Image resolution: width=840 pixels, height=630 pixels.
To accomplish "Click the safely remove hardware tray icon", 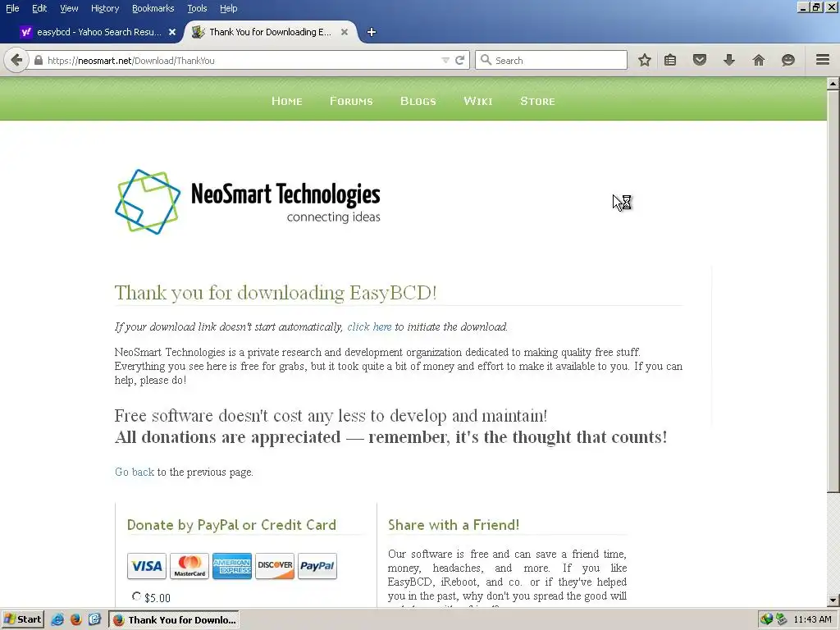I will click(781, 619).
